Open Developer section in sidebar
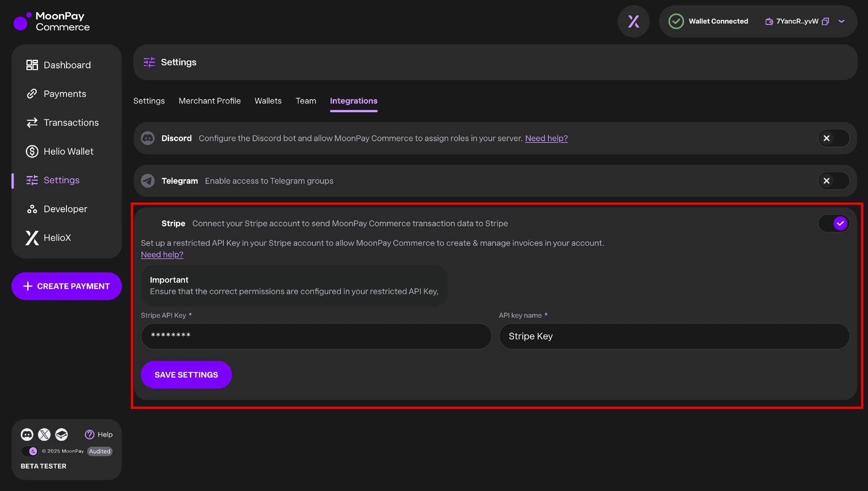This screenshot has height=491, width=868. click(x=65, y=209)
